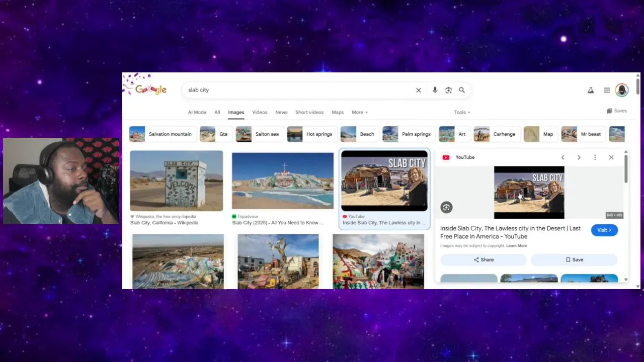Click in the 'slab city' search field
Viewport: 644px width, 362px height.
point(299,90)
